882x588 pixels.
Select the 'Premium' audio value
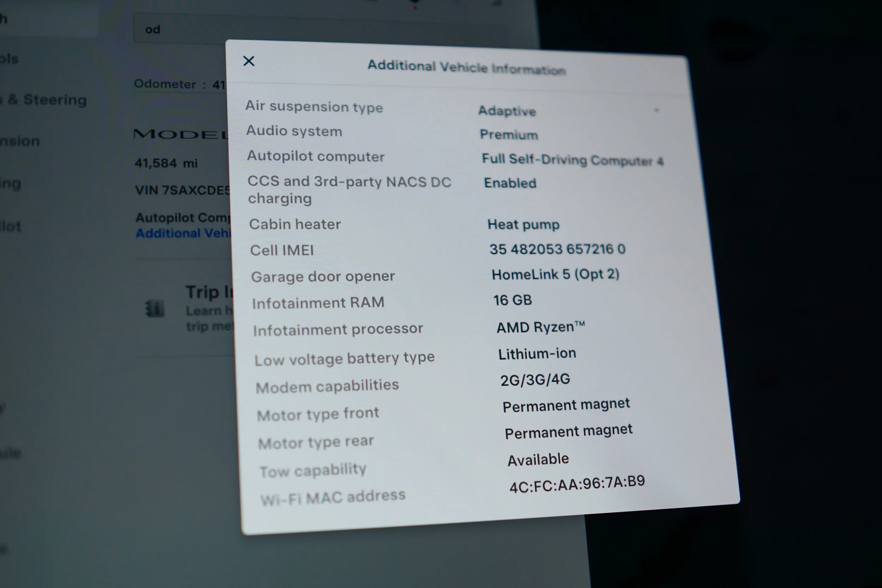(509, 134)
